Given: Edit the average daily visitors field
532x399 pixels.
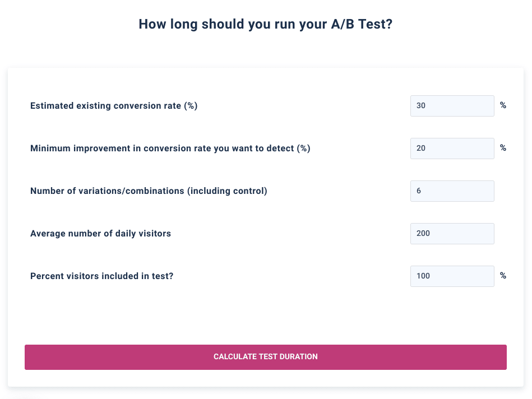Looking at the screenshot, I should coord(452,234).
